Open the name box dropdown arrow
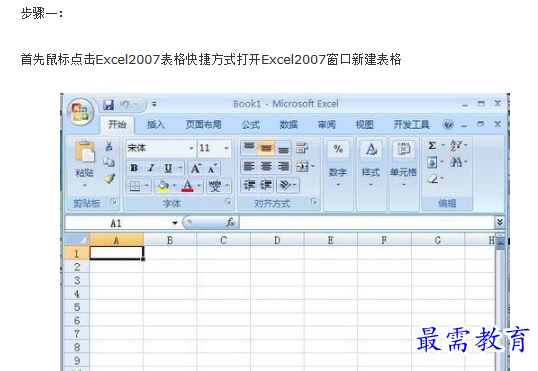538x371 pixels. (175, 223)
